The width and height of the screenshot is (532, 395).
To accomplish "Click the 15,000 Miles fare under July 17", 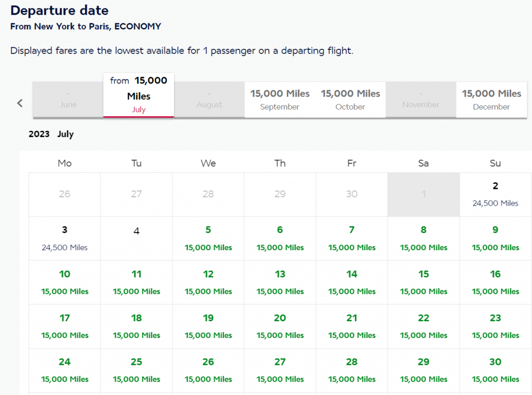I will (x=64, y=335).
